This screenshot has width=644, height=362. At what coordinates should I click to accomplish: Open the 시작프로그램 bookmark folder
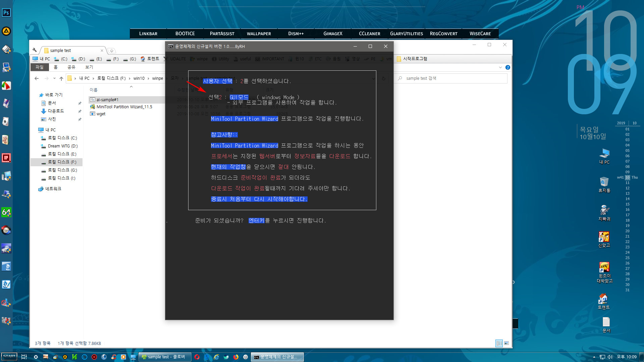(412, 59)
